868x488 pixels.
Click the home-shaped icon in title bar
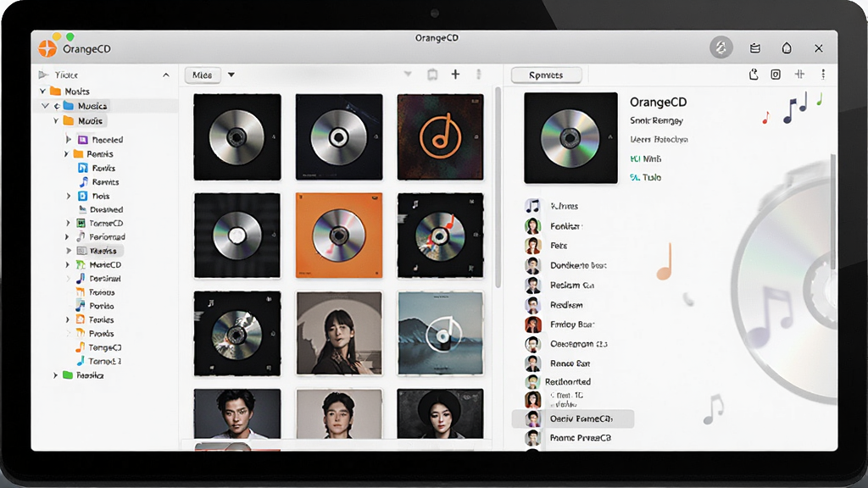[787, 48]
